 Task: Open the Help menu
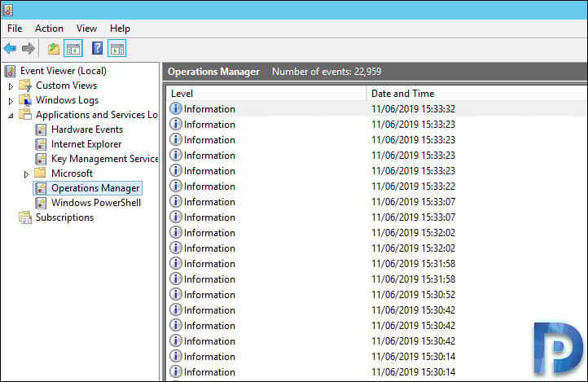point(120,29)
